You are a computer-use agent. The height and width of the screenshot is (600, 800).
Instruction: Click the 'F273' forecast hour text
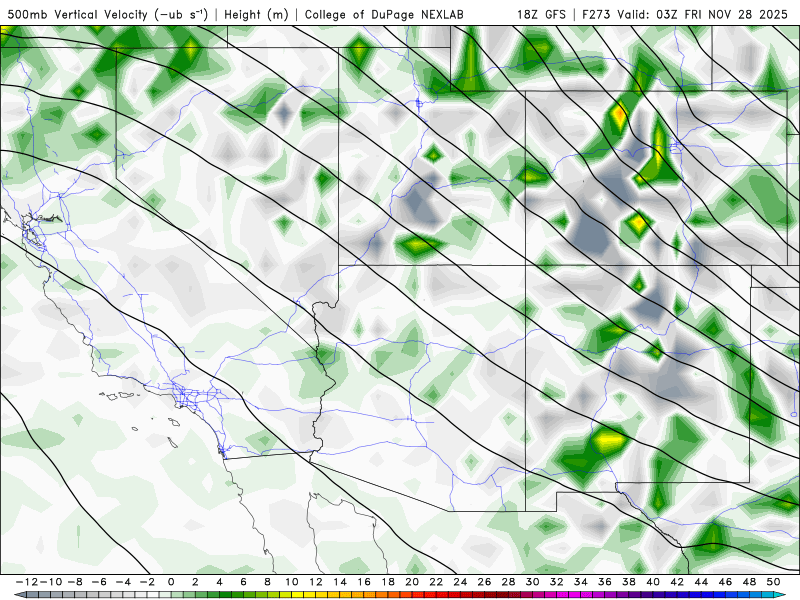(596, 14)
